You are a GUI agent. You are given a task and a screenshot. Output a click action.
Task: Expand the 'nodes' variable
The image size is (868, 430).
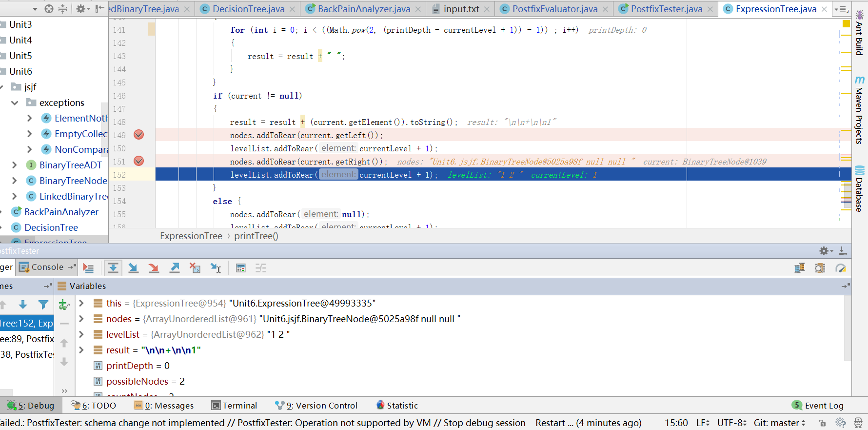tap(81, 319)
